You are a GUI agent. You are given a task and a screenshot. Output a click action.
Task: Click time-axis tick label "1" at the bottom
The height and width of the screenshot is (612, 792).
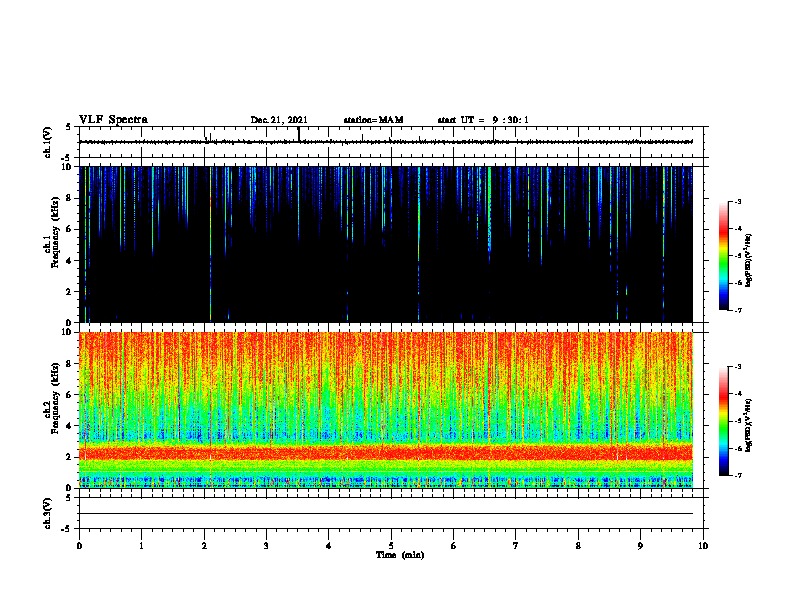(x=141, y=546)
